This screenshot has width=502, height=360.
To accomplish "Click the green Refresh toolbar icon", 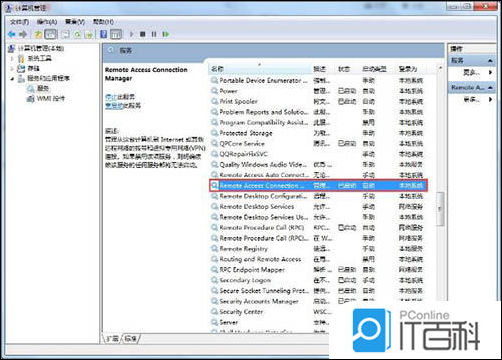I will [77, 34].
